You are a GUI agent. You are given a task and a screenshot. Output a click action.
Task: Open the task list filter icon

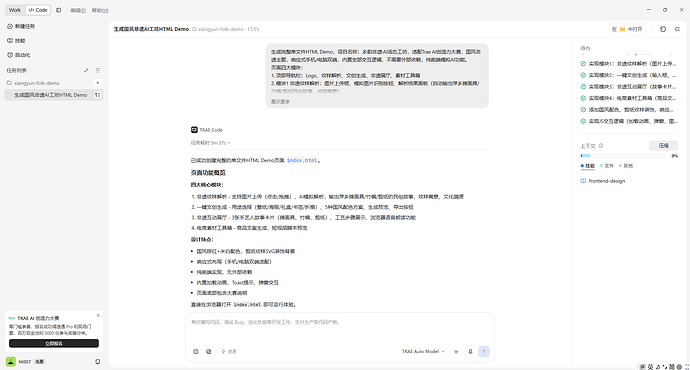98,70
